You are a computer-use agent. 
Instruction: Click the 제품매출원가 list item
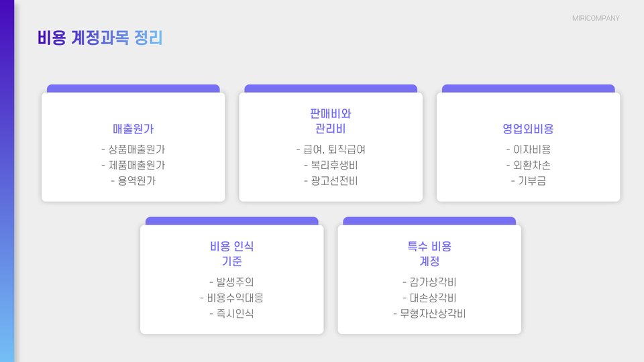133,165
